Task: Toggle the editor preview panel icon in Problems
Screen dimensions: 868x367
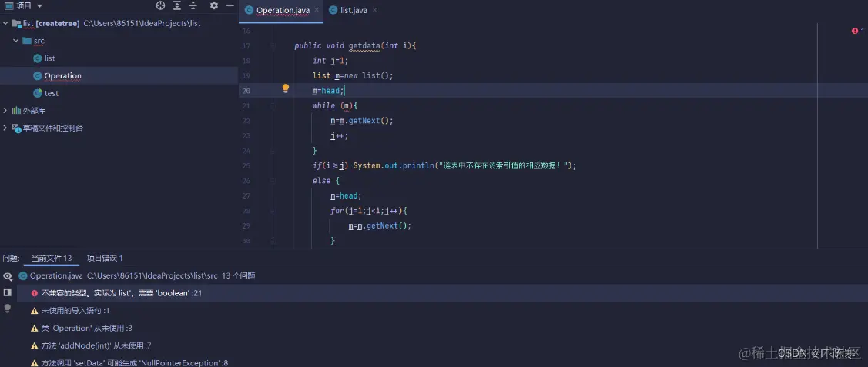Action: 8,292
